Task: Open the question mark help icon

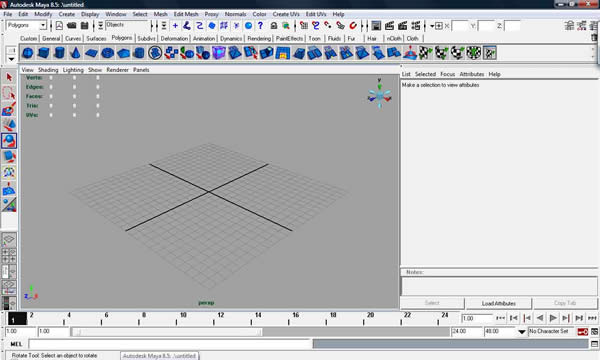Action: [261, 26]
